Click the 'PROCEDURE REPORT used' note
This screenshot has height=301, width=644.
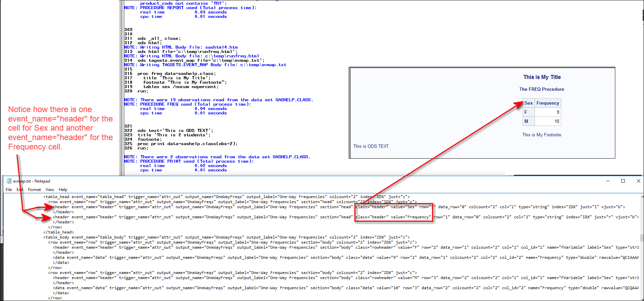click(x=190, y=8)
